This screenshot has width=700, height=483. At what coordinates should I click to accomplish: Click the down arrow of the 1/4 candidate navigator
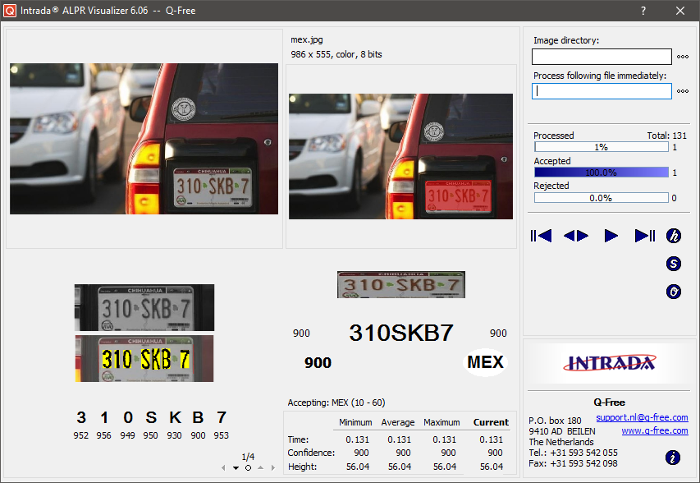[236, 468]
